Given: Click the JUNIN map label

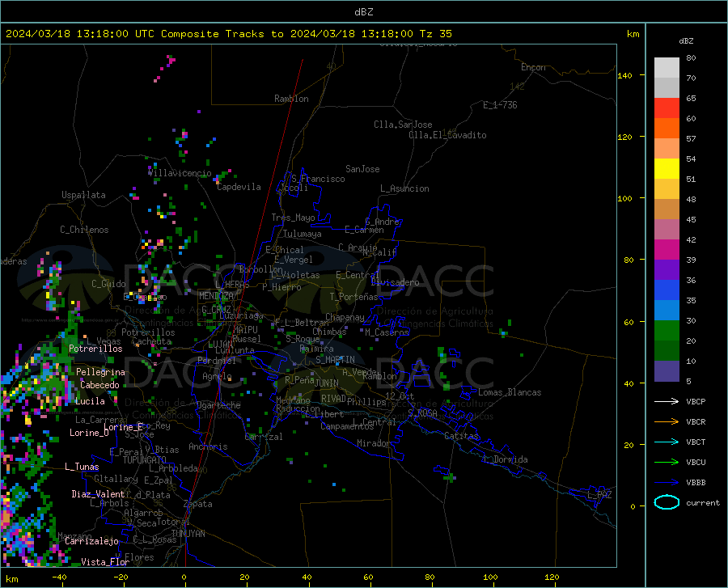Looking at the screenshot, I should pyautogui.click(x=327, y=383).
